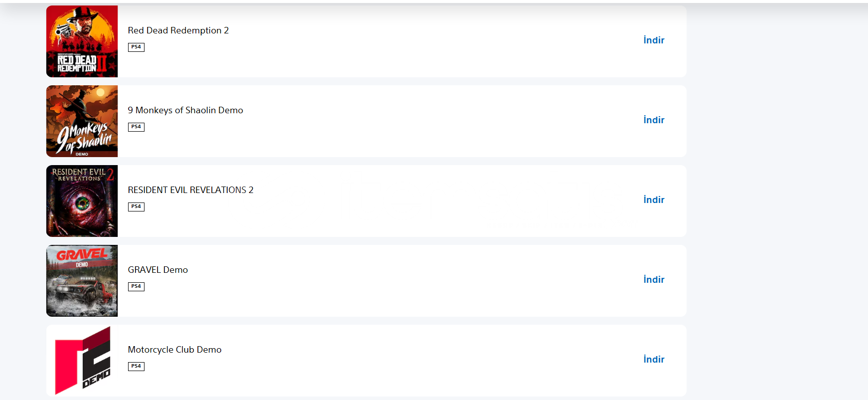Click the PS4 badge under Red Dead Redemption 2
The image size is (868, 400).
[x=136, y=47]
